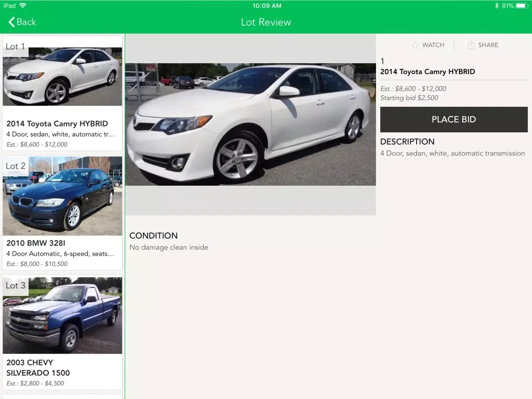
Task: Tap the 10:09 AM clock
Action: pyautogui.click(x=266, y=6)
